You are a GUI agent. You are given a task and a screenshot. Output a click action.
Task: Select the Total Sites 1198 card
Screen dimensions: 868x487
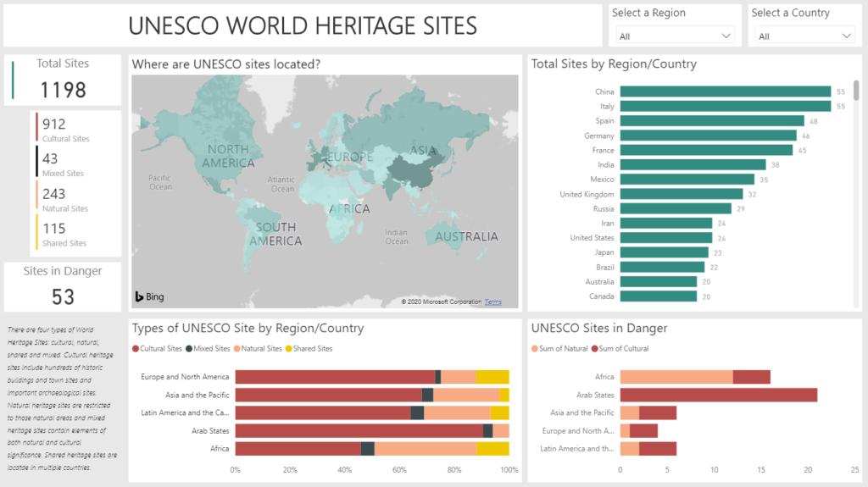pos(63,80)
